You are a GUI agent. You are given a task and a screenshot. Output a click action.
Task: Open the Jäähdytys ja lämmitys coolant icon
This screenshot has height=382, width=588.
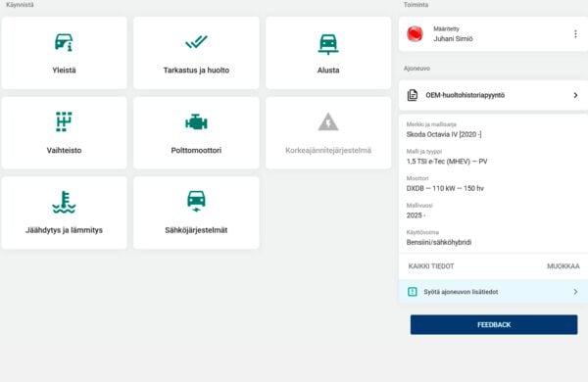[64, 202]
